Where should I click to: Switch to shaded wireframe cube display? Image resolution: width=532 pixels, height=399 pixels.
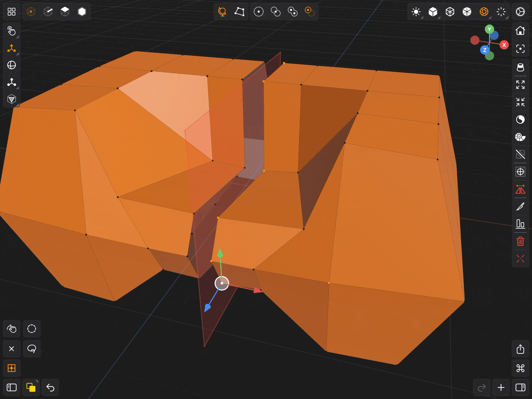click(467, 12)
